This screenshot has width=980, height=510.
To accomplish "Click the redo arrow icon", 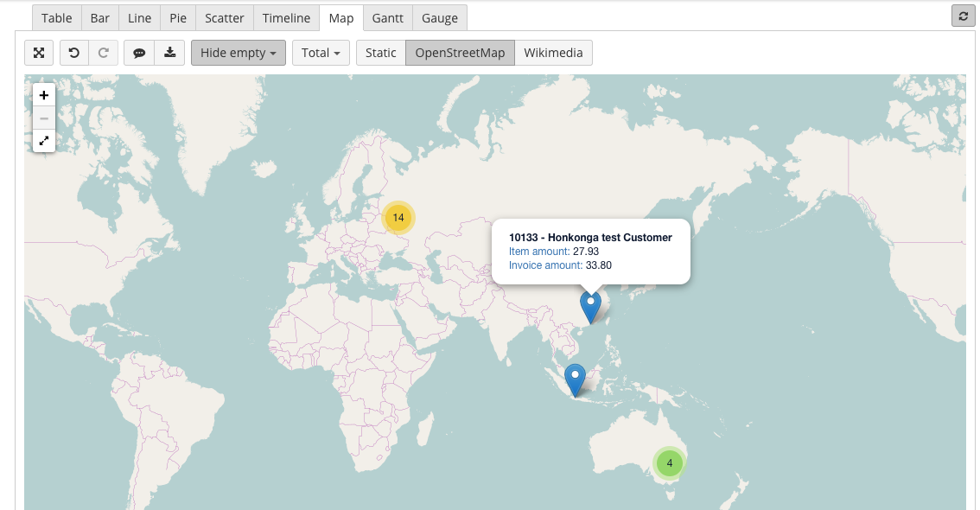I will pyautogui.click(x=103, y=53).
